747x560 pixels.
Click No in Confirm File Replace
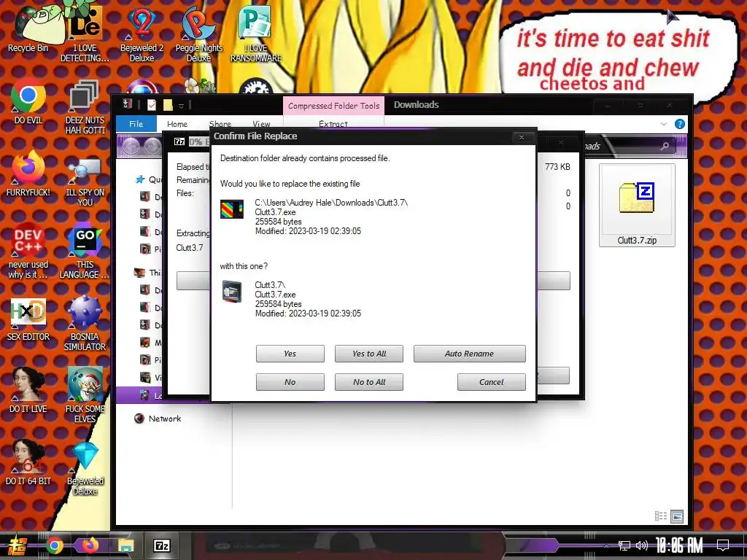[290, 382]
